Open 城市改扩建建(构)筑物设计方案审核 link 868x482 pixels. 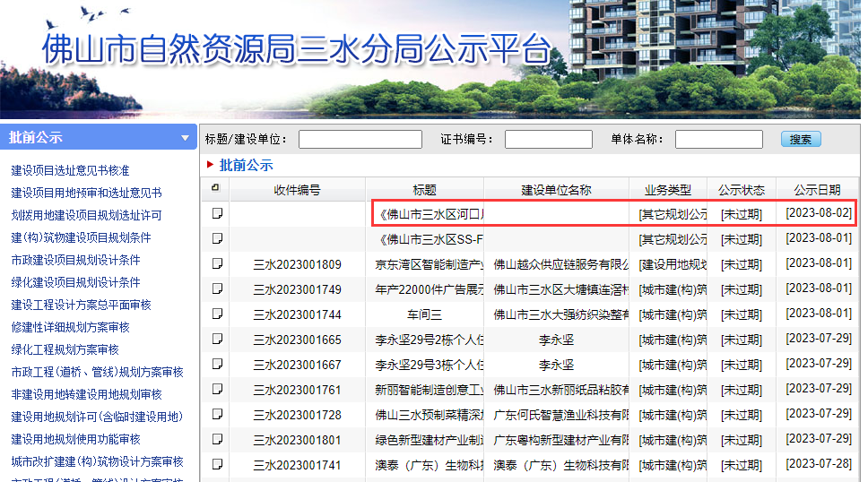[98, 461]
